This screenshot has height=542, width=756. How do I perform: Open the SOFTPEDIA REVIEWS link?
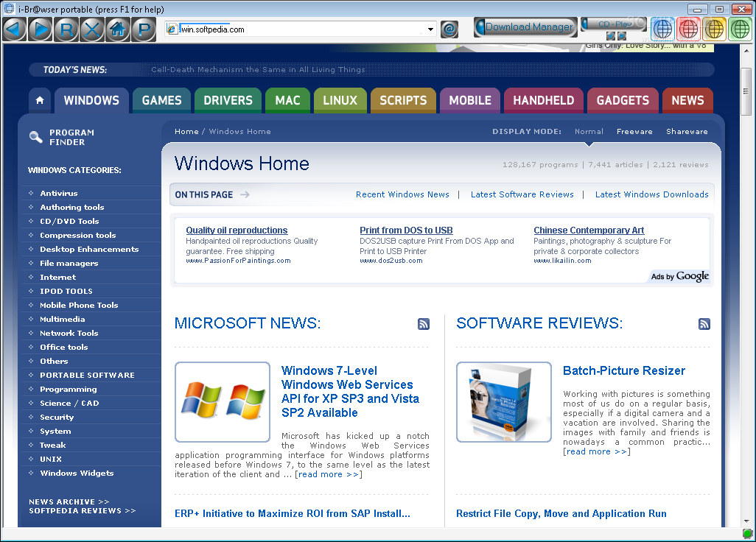(83, 510)
